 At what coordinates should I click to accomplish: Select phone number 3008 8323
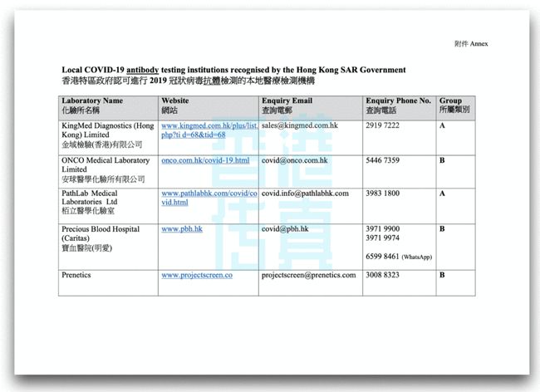pyautogui.click(x=382, y=275)
